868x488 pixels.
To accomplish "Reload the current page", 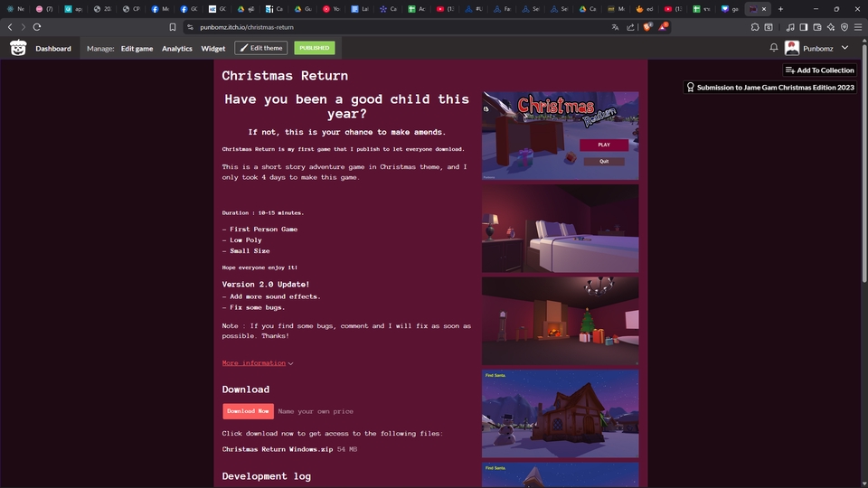I will point(37,27).
